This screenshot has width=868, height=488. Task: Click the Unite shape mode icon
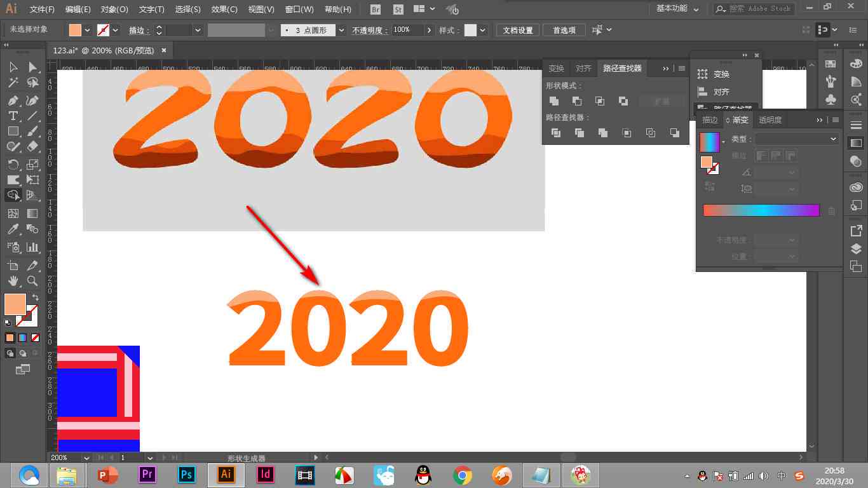point(554,101)
